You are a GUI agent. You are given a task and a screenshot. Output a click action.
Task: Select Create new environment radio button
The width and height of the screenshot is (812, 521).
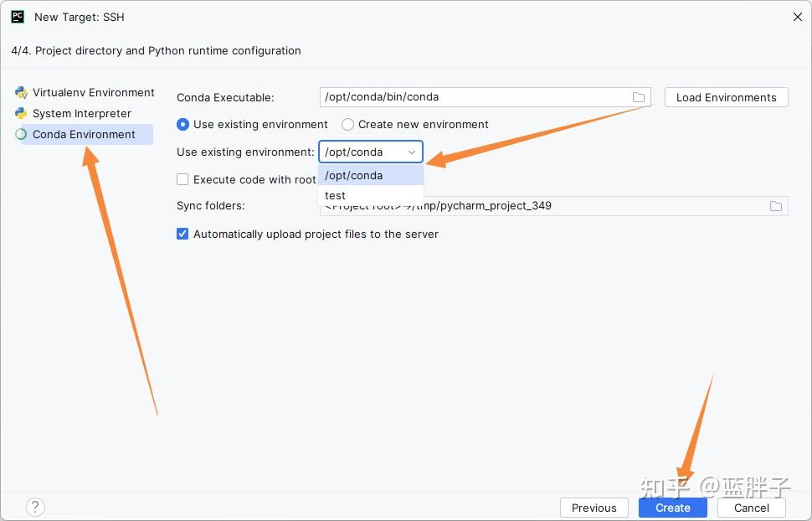[348, 125]
